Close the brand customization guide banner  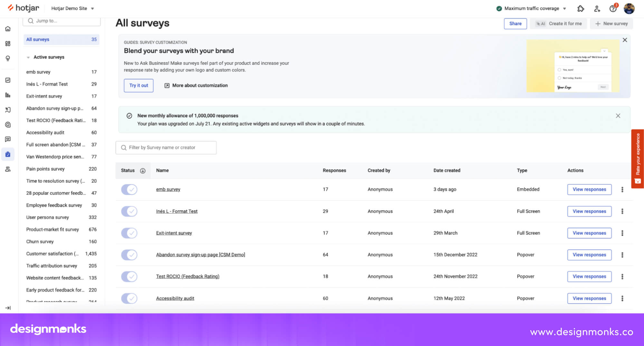(625, 40)
